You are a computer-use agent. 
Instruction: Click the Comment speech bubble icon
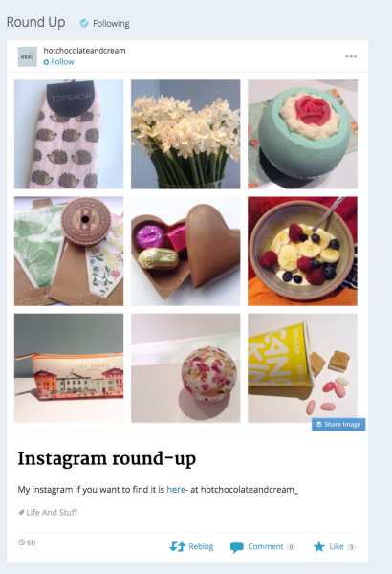(x=237, y=547)
